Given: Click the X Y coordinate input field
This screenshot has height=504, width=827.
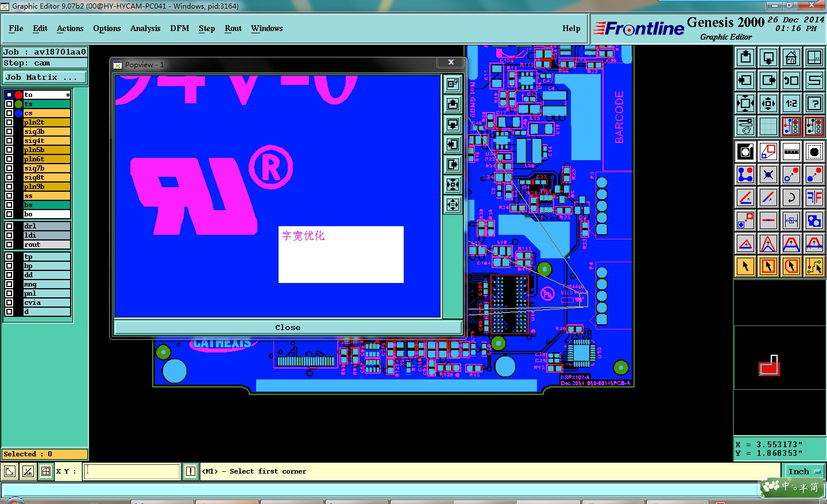Looking at the screenshot, I should click(x=132, y=471).
